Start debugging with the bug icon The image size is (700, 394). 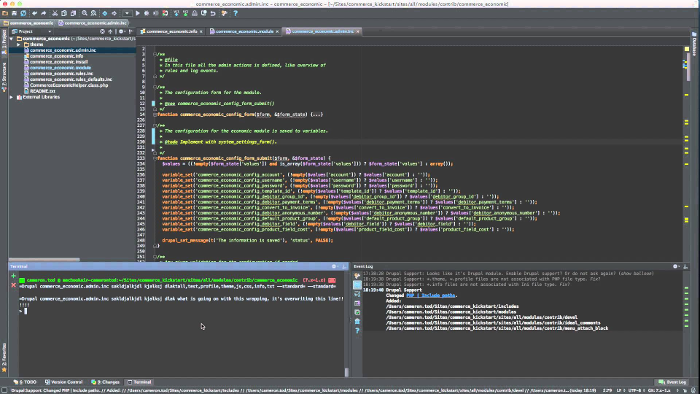(146, 13)
